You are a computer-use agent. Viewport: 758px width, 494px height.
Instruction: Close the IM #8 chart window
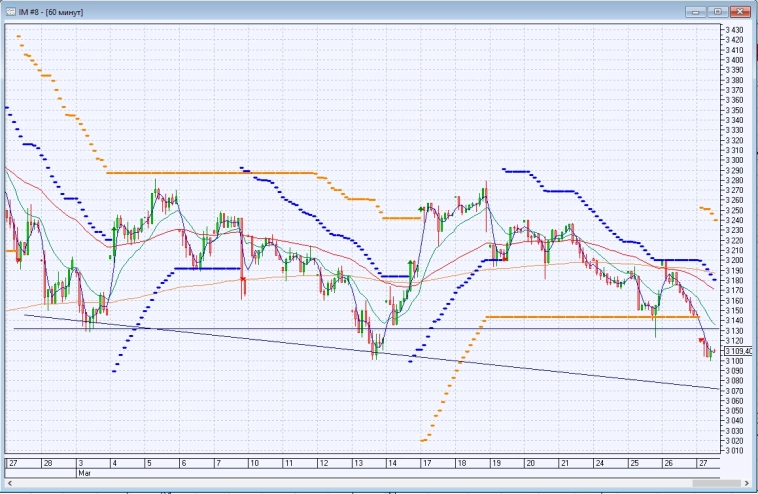(738, 11)
